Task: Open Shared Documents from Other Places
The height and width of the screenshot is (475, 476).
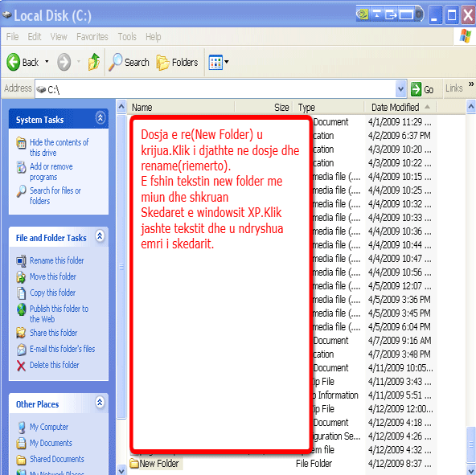Action: click(x=57, y=459)
